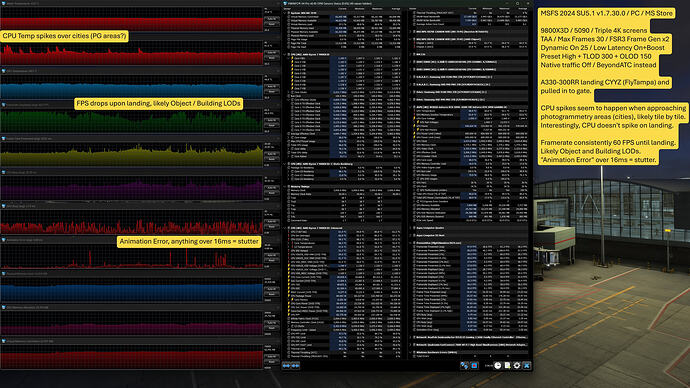Screen dimensions: 690x388
Task: Click Reset on blue GPU temperature graph
Action: coord(272,92)
